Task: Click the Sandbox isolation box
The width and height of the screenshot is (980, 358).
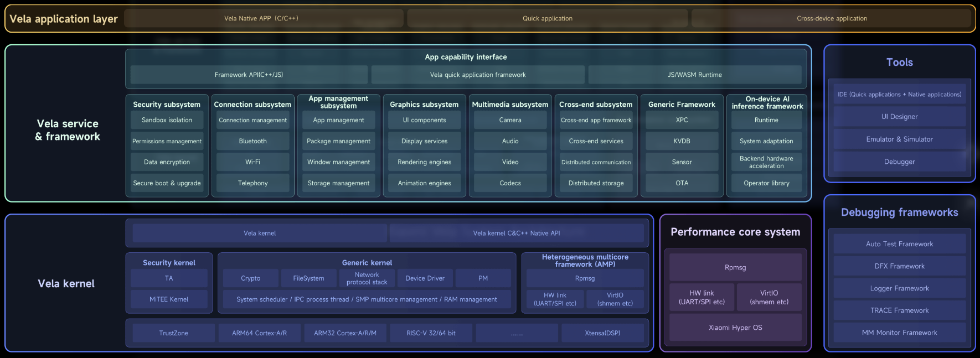Action: [167, 120]
